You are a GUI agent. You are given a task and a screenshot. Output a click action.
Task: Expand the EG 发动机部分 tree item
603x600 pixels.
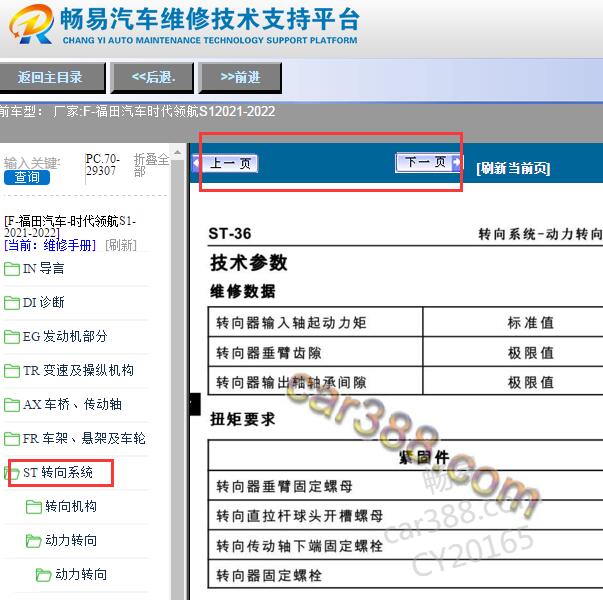65,337
